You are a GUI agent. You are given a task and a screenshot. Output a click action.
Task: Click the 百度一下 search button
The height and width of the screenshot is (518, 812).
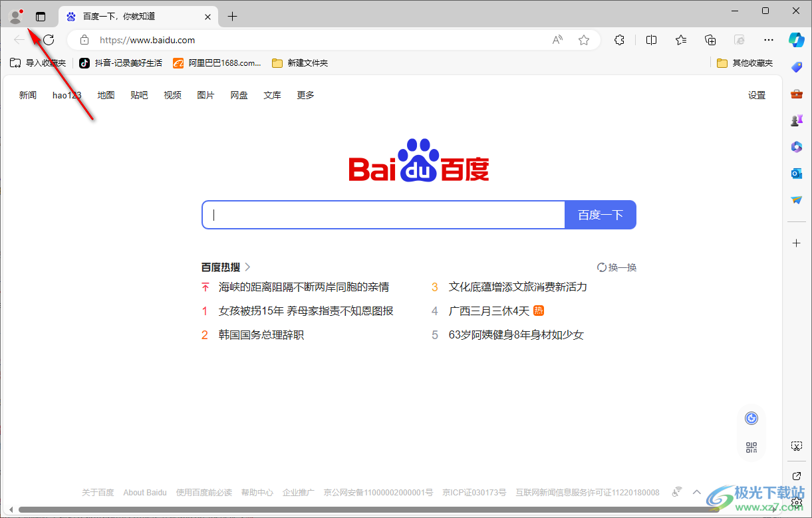[601, 215]
